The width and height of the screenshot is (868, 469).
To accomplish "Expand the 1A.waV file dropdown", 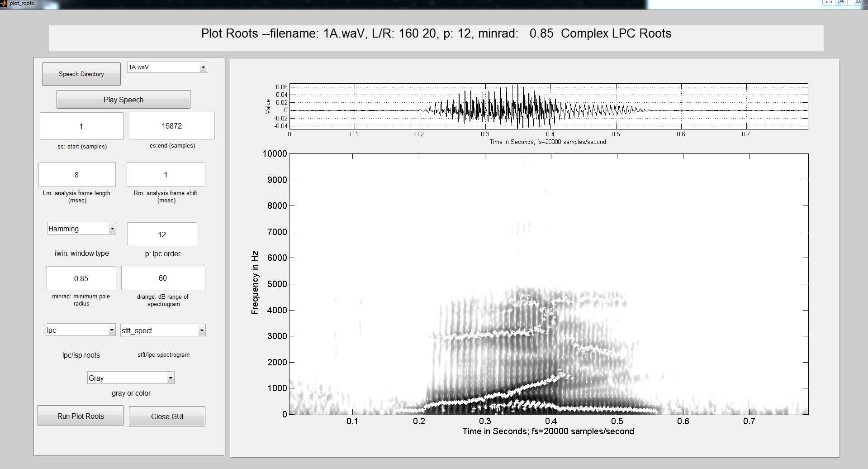I will [x=167, y=67].
